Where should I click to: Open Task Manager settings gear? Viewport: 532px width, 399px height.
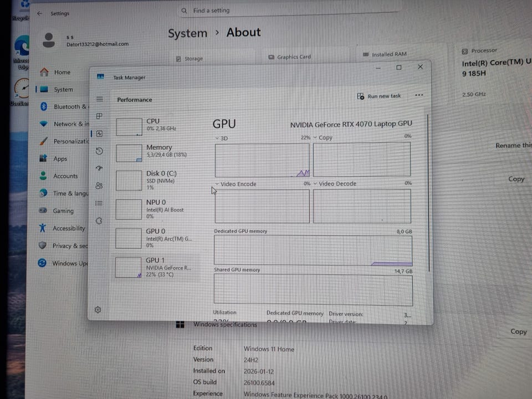tap(98, 310)
